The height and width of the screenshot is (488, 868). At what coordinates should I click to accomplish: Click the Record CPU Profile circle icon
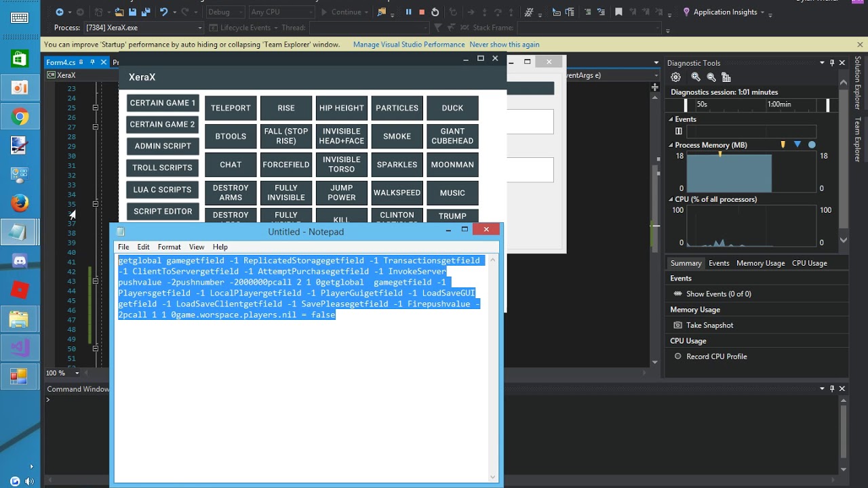tap(677, 357)
